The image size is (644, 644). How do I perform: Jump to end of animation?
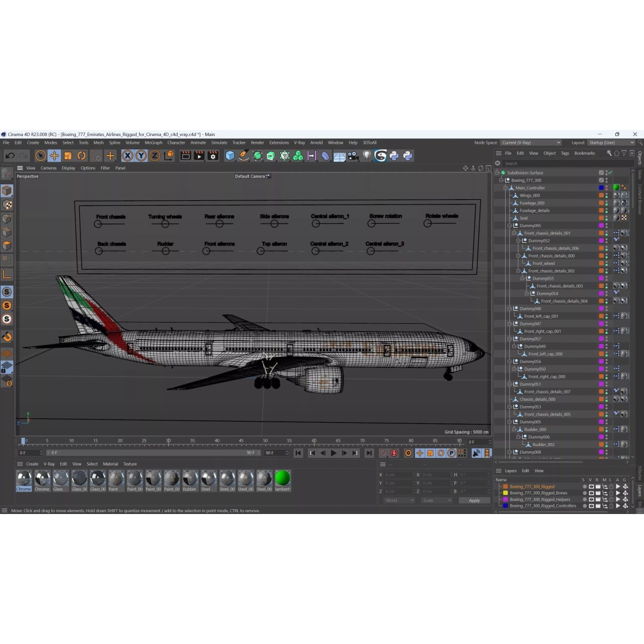click(369, 453)
